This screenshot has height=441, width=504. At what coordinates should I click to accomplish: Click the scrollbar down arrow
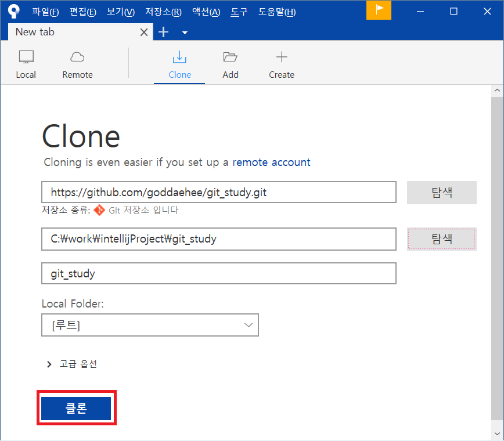pos(497,433)
